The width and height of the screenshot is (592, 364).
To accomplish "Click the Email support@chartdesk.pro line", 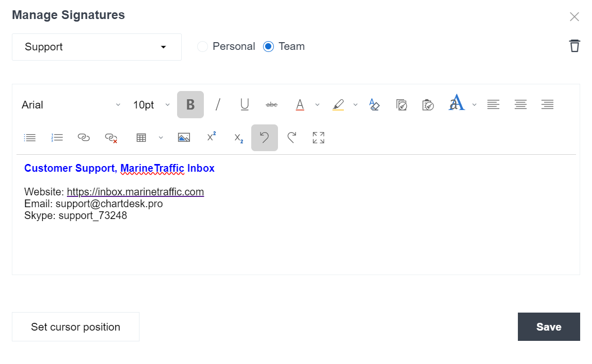I will coord(93,204).
